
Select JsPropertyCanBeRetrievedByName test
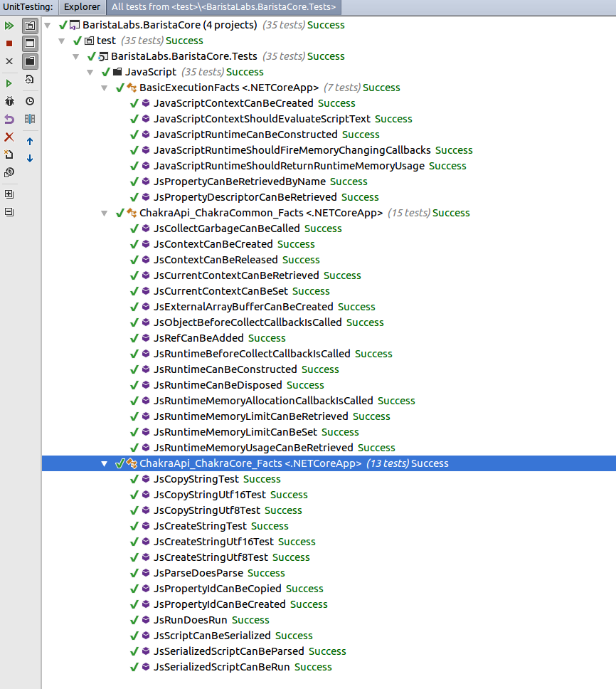tap(240, 182)
